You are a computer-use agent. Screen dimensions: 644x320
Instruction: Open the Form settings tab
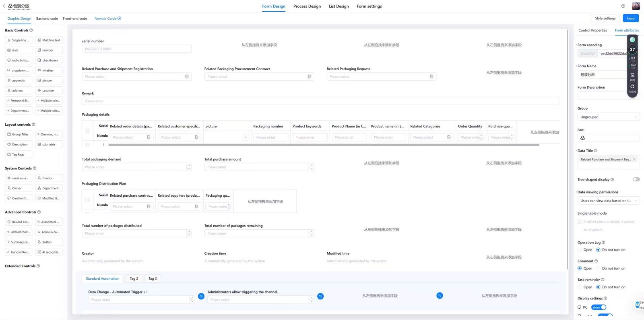pos(369,6)
